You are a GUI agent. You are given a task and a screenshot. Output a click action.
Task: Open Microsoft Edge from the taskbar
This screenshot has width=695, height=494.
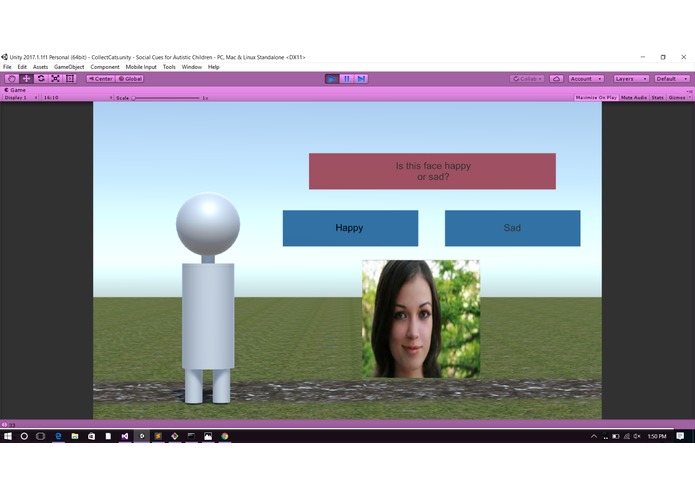58,436
